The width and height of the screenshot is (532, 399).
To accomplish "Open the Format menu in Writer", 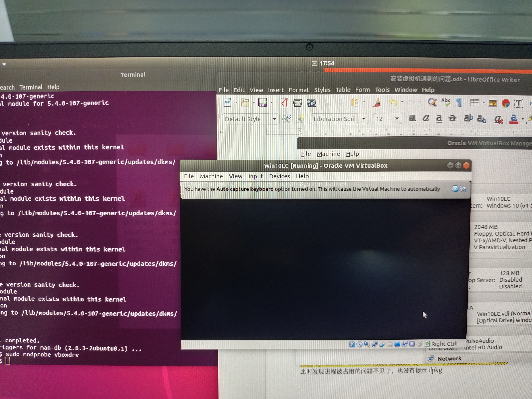I will coord(299,90).
